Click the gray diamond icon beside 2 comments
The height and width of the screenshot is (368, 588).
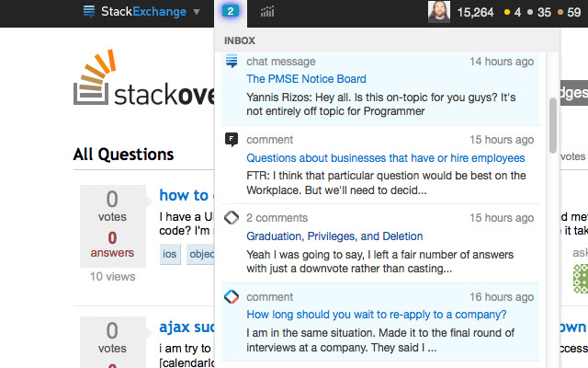(232, 217)
